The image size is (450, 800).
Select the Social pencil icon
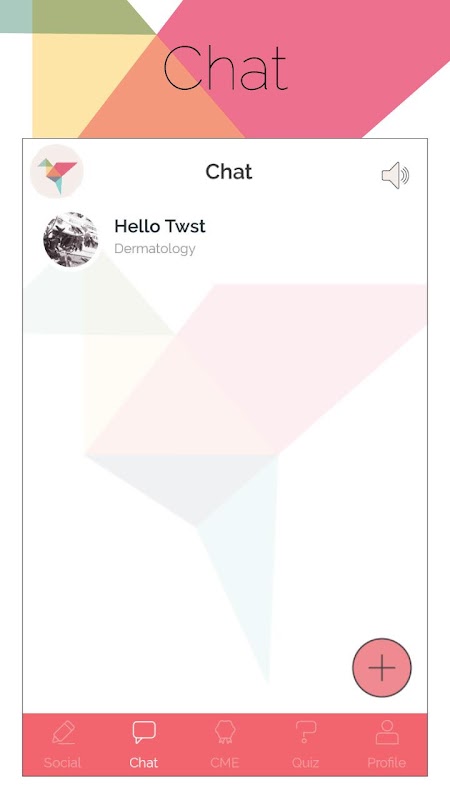(x=64, y=733)
